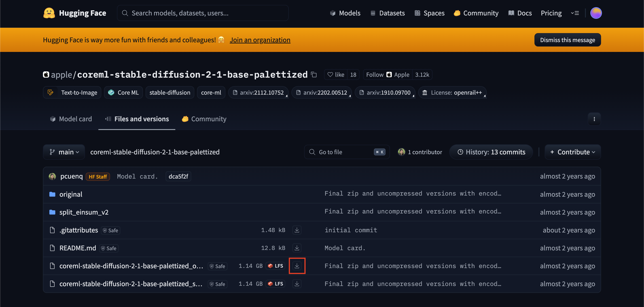
Task: Open the README.md file
Action: [x=78, y=248]
